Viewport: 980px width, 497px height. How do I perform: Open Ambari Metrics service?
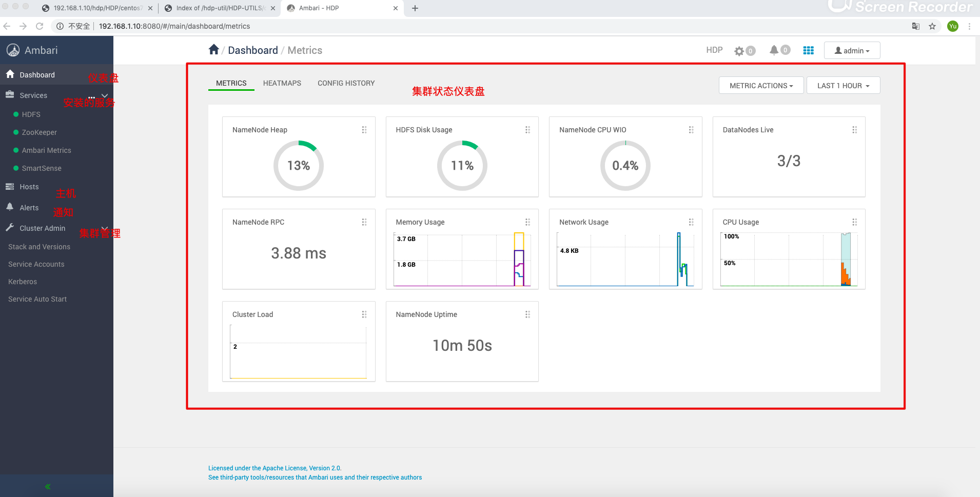46,150
